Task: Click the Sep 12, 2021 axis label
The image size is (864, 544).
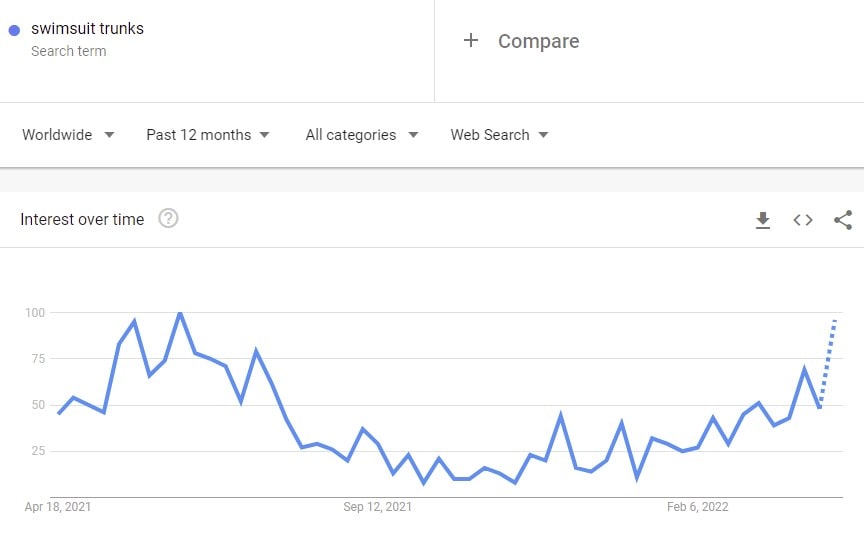Action: click(x=377, y=507)
